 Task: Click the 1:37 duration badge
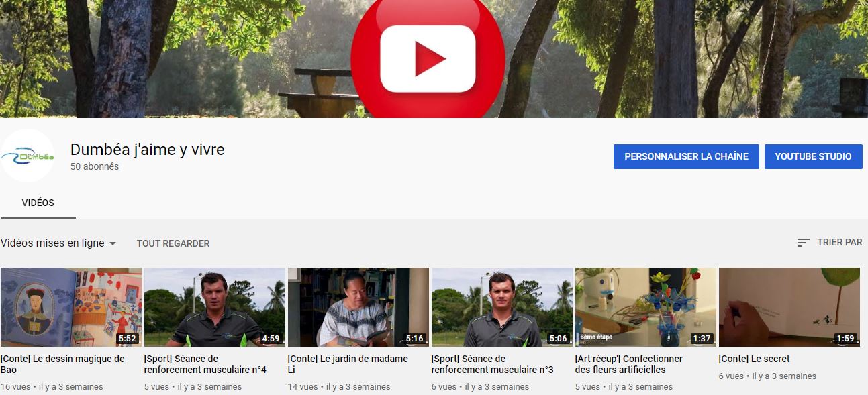point(702,339)
